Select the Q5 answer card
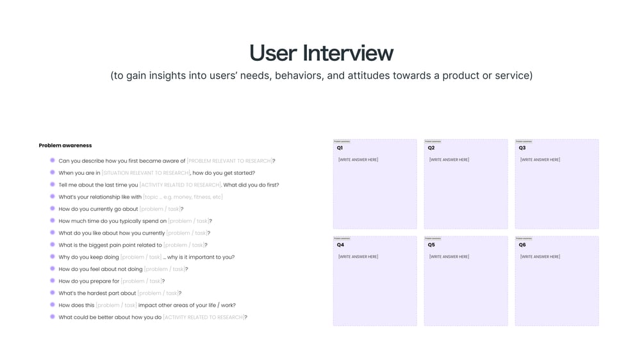The width and height of the screenshot is (644, 362). click(466, 281)
